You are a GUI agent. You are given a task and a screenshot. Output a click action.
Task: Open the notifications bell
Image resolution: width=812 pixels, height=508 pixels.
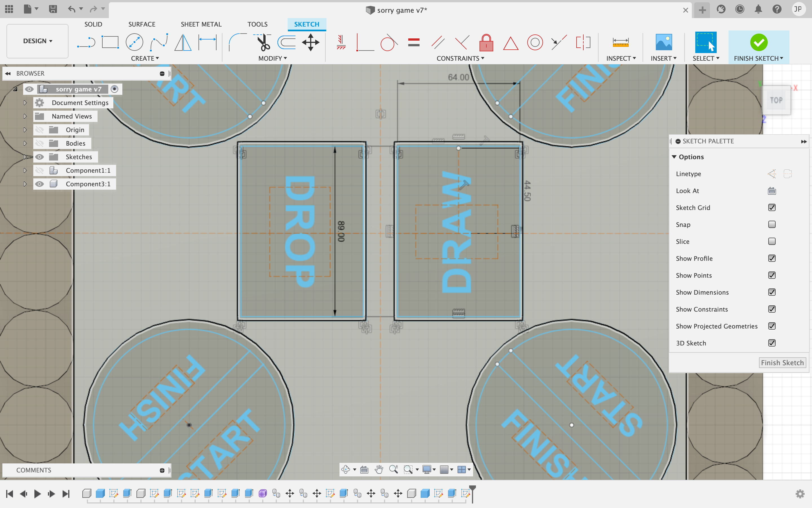(758, 9)
